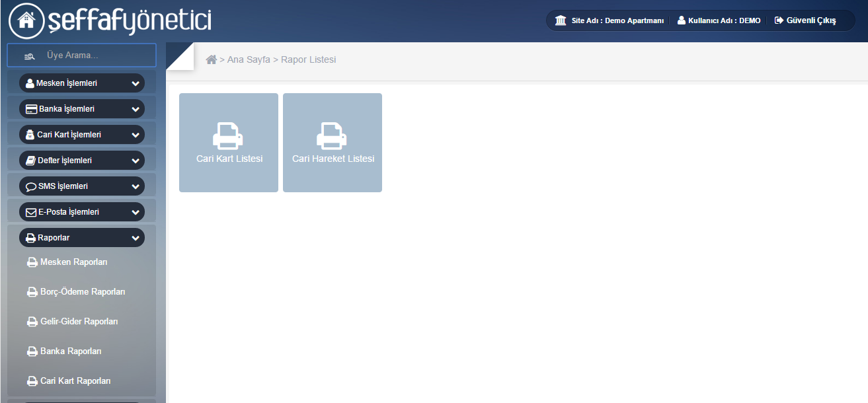This screenshot has width=868, height=403.
Task: Expand Banka İşlemleri with its chevron
Action: 136,109
